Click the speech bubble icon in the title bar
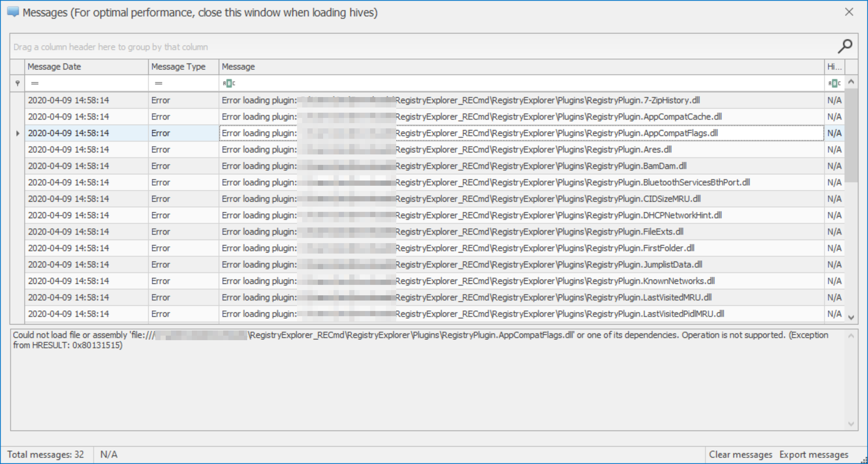Image resolution: width=868 pixels, height=464 pixels. (12, 12)
